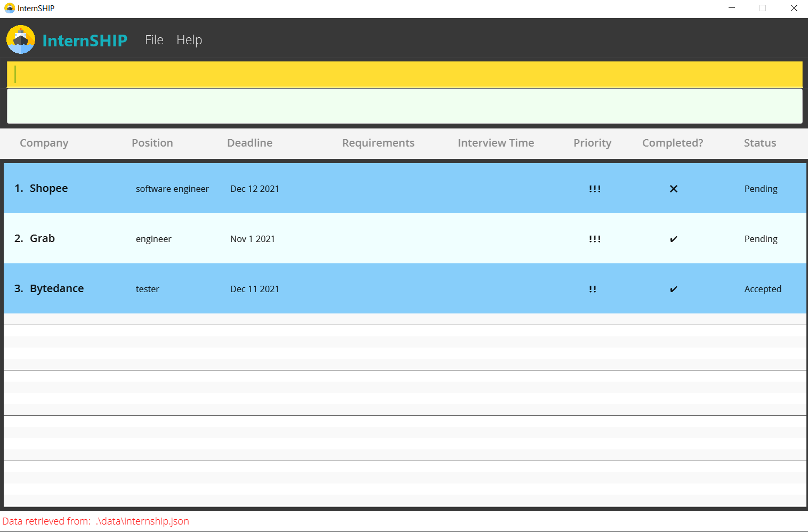808x532 pixels.
Task: Close the InternSHIP window
Action: (794, 8)
